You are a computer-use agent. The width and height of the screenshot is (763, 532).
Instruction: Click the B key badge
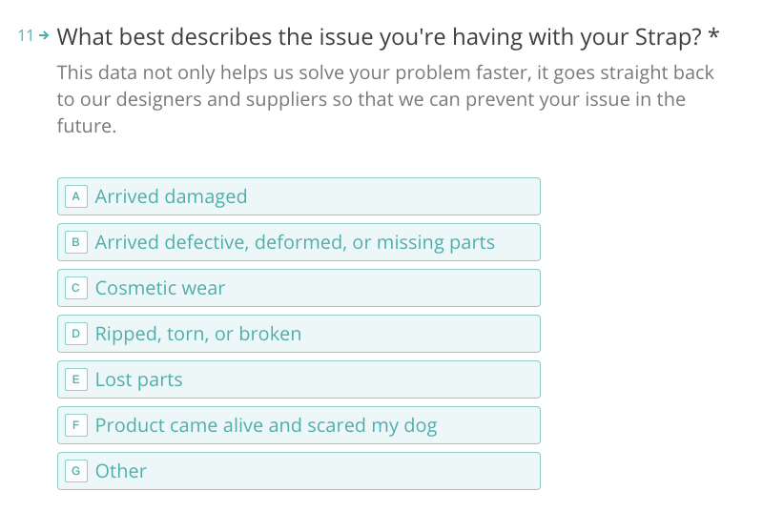(x=76, y=242)
